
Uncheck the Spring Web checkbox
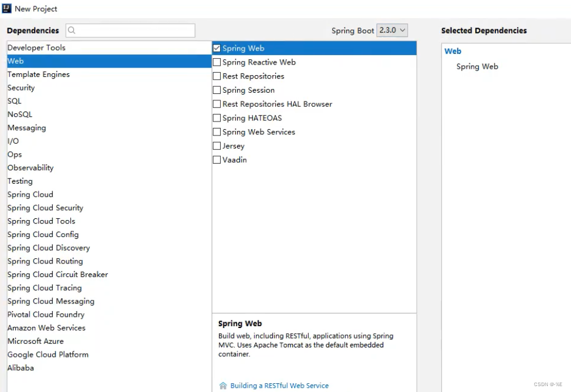pyautogui.click(x=217, y=48)
